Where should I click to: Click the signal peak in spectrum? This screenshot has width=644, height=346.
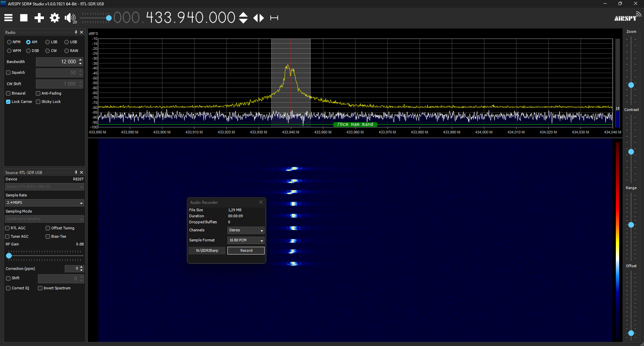[x=287, y=66]
